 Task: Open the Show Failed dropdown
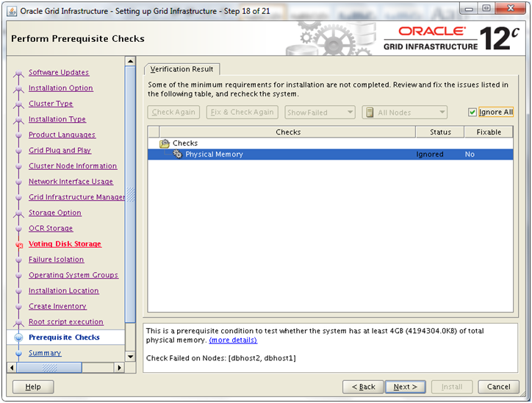320,113
